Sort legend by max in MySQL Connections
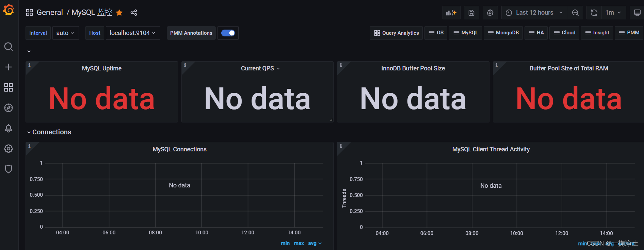Screen dimensions: 644x250 coord(299,243)
